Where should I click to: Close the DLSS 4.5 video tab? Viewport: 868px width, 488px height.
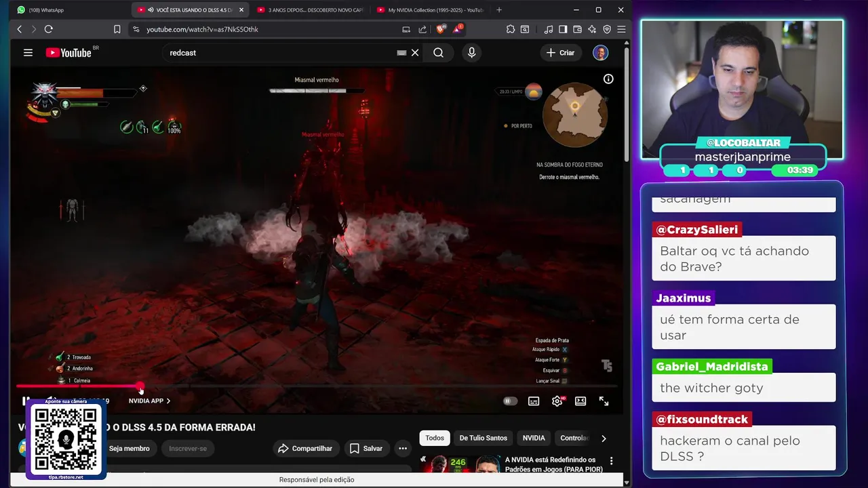241,10
